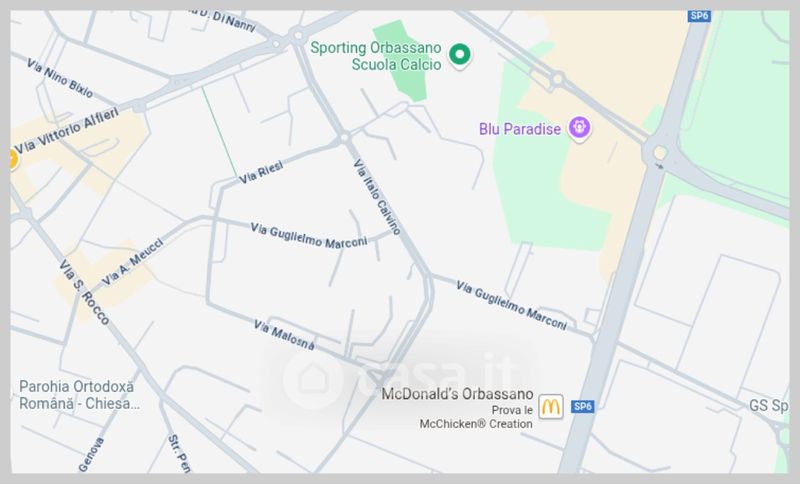Open the McDonald's Orbassano place label

point(458,394)
